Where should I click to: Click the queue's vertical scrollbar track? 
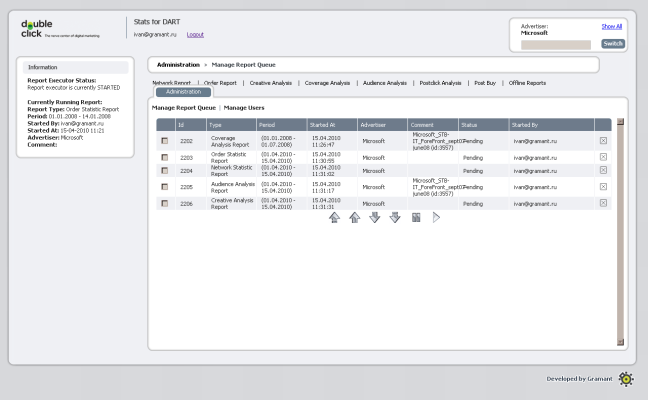coord(620,231)
